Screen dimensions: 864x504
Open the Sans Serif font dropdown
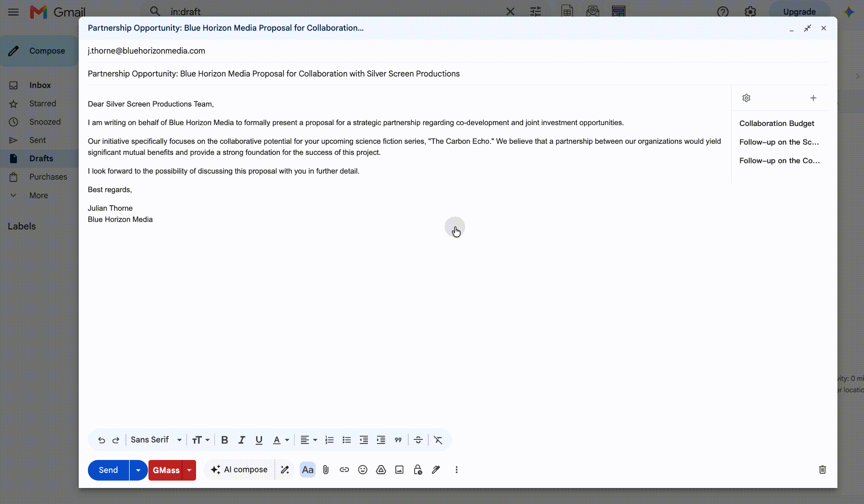pos(156,440)
